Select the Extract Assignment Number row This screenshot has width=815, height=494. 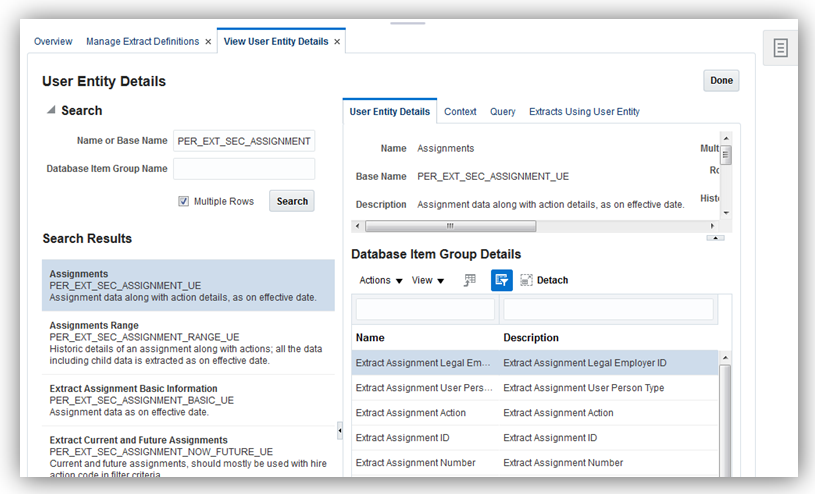pyautogui.click(x=535, y=463)
